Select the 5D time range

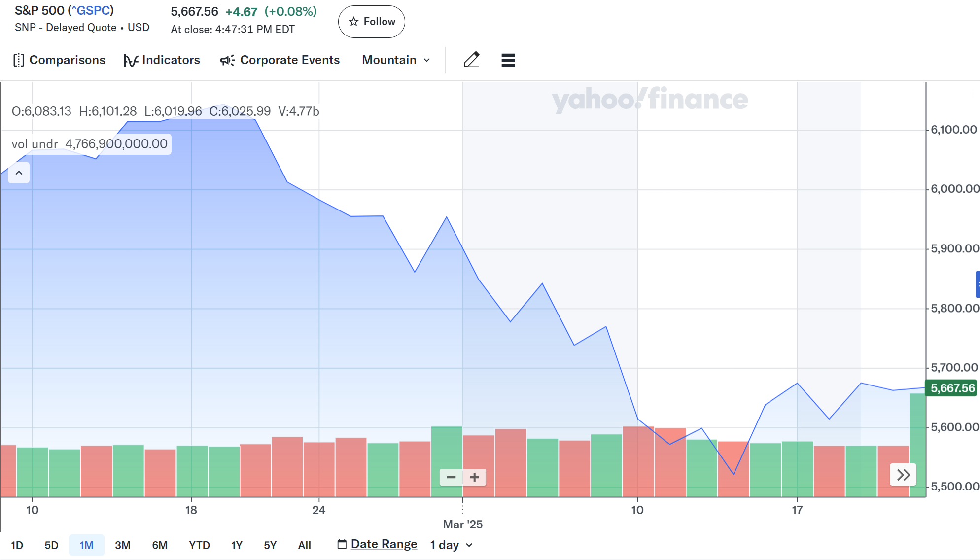pyautogui.click(x=51, y=545)
